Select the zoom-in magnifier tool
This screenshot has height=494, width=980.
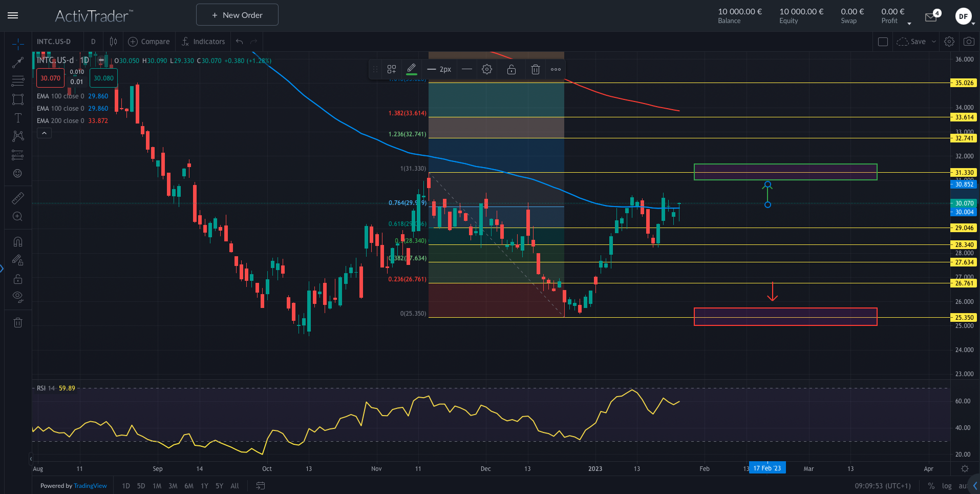tap(17, 216)
